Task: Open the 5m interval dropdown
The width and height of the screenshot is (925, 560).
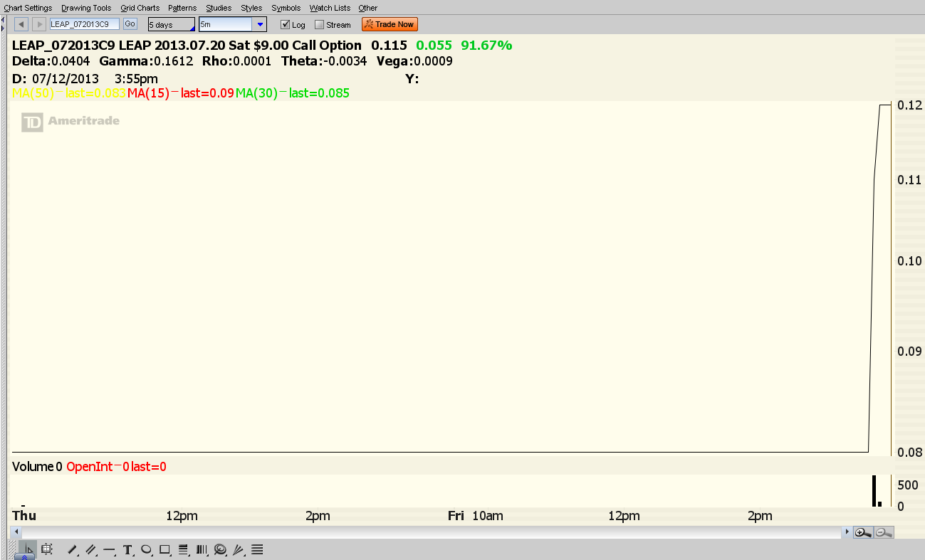Action: pyautogui.click(x=260, y=24)
